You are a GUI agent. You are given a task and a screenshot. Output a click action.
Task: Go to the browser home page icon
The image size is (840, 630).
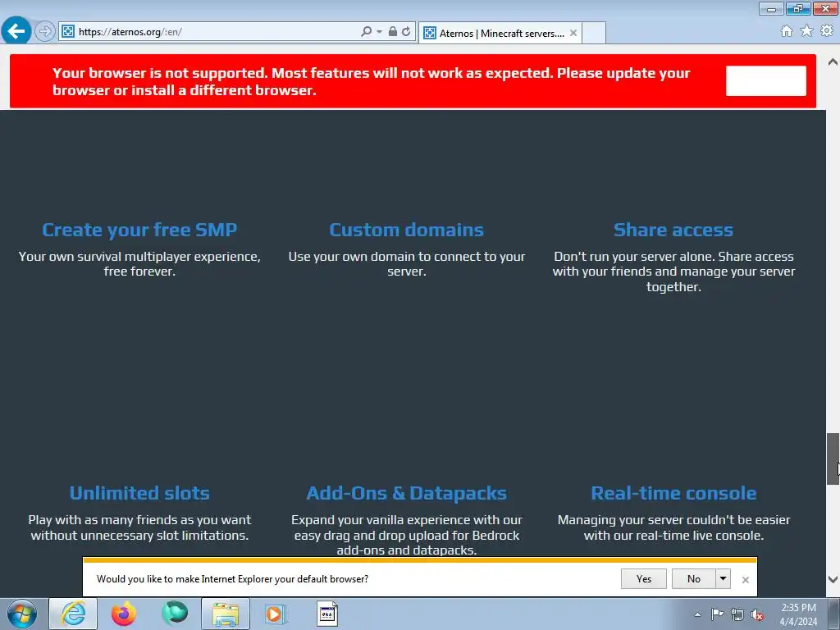pos(787,31)
